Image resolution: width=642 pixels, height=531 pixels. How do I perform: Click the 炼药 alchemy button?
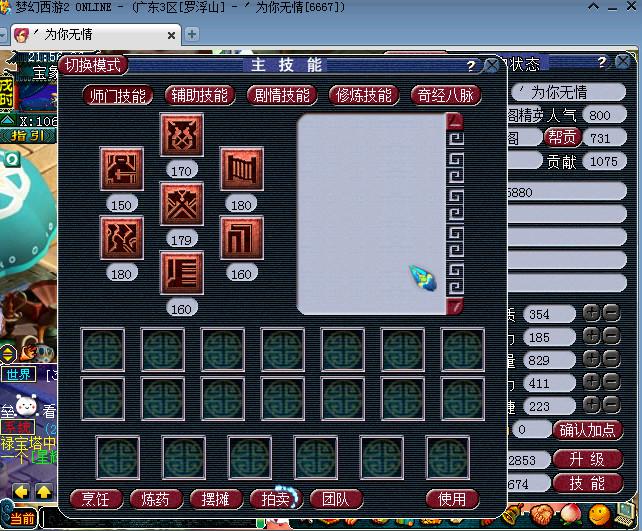point(156,499)
